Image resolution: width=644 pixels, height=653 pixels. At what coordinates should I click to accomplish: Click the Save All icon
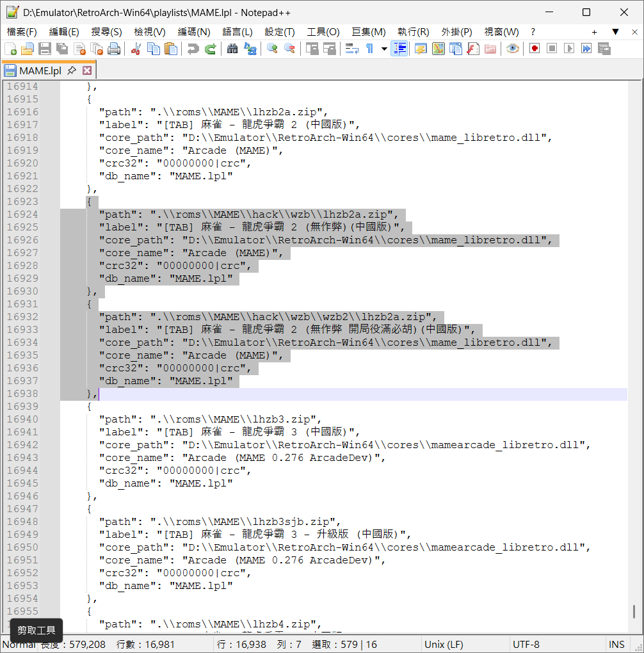(62, 49)
